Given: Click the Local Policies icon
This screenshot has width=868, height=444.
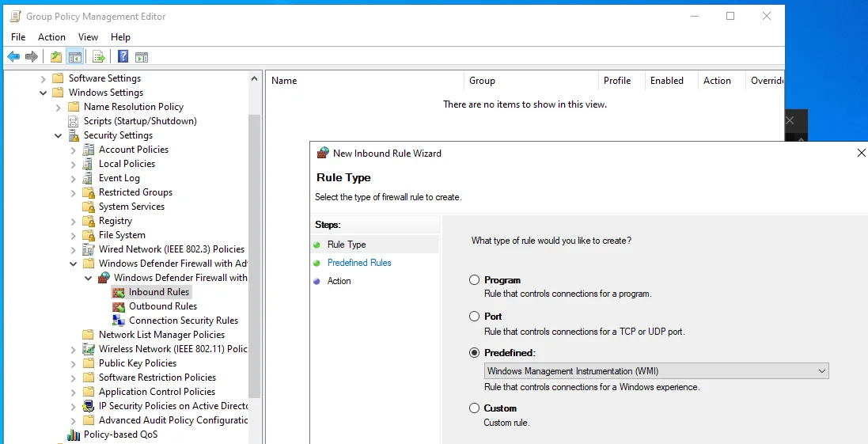Looking at the screenshot, I should click(88, 164).
